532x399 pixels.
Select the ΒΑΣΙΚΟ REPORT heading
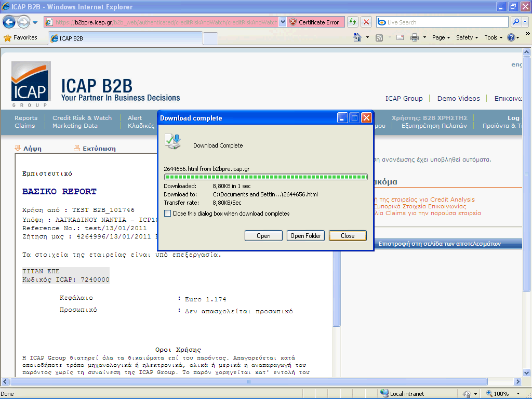[x=59, y=191]
